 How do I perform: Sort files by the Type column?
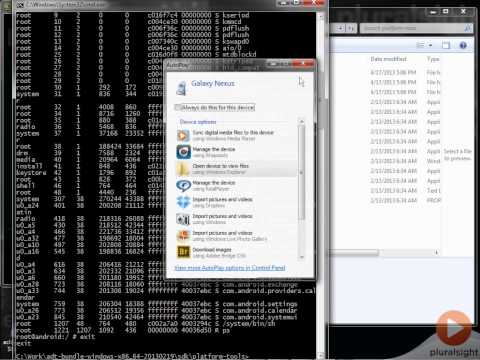(433, 59)
